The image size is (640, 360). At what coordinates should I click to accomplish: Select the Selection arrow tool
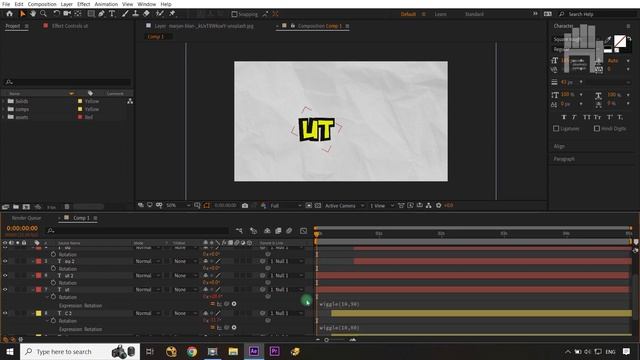pyautogui.click(x=23, y=14)
